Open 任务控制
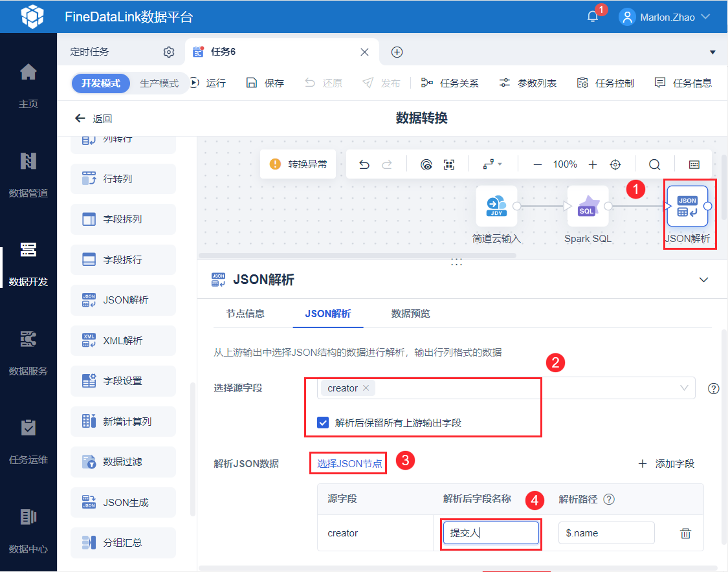The image size is (728, 572). pyautogui.click(x=606, y=83)
